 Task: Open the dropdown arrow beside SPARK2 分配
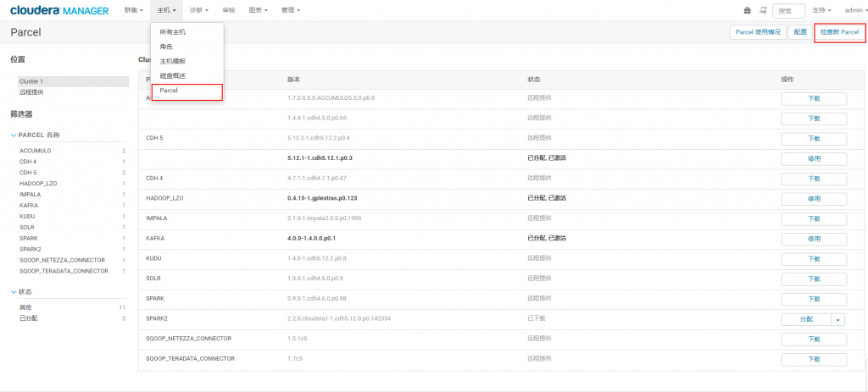click(x=838, y=319)
